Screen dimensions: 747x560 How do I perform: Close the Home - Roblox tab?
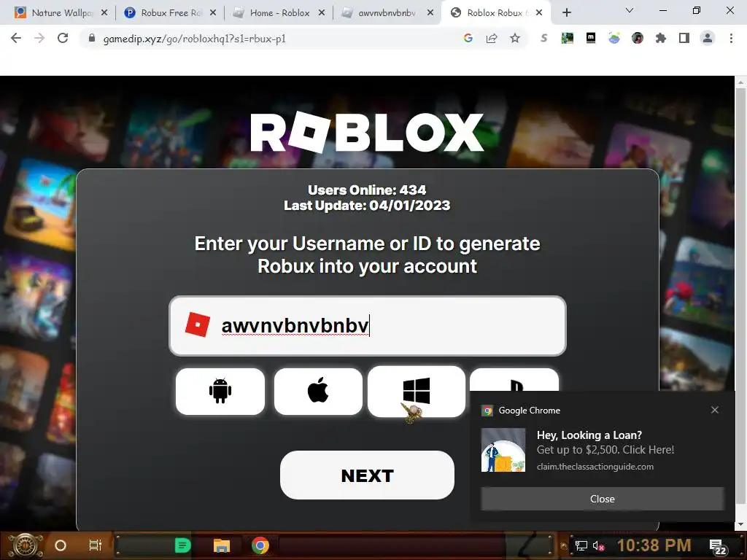322,13
